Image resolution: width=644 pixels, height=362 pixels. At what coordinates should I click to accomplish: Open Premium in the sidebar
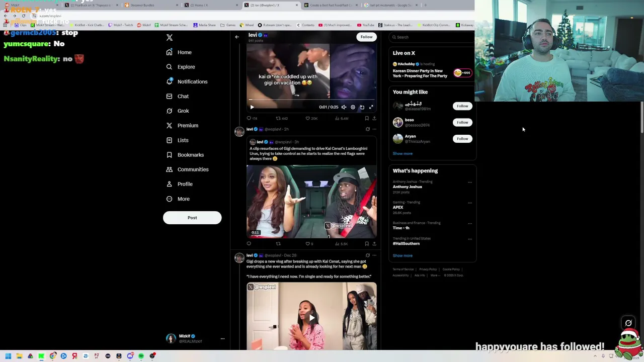pyautogui.click(x=182, y=125)
